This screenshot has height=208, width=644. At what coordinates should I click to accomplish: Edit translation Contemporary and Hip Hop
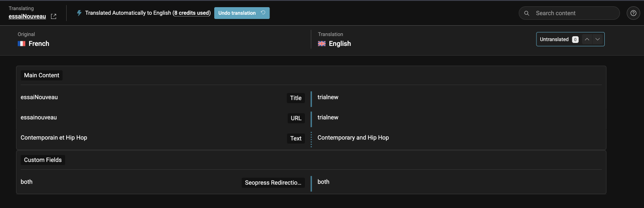pyautogui.click(x=458, y=138)
